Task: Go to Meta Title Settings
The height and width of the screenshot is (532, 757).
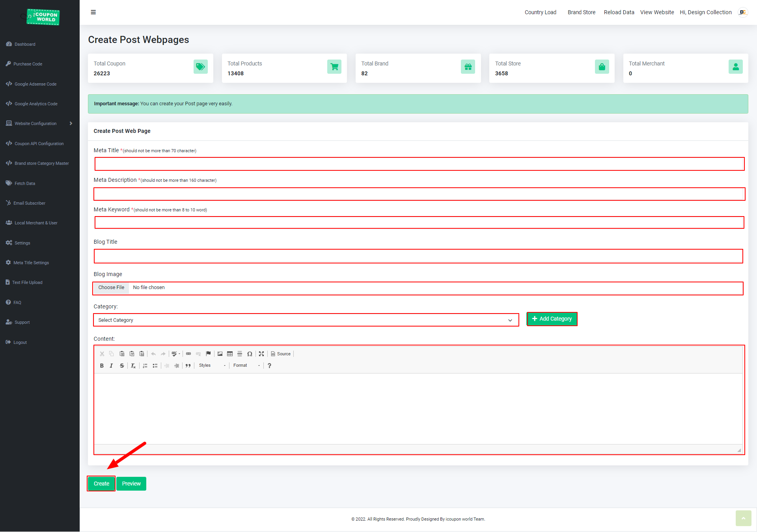Action: click(x=31, y=263)
